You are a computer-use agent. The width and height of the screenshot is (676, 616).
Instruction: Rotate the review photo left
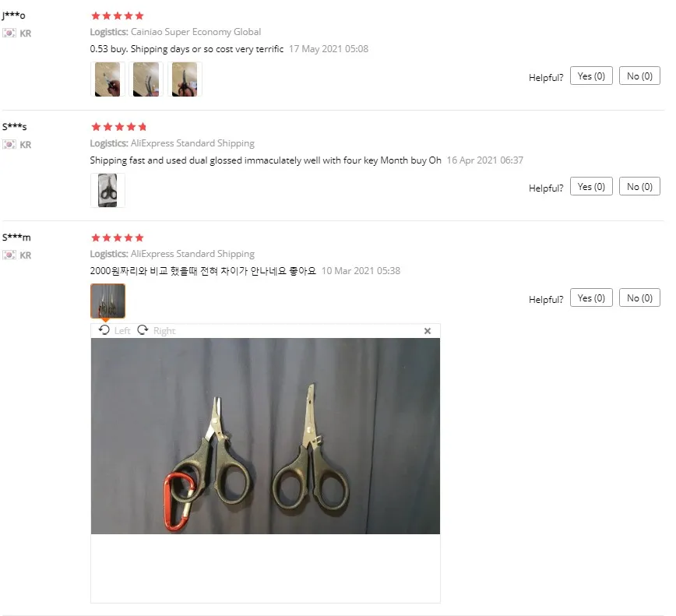click(114, 331)
